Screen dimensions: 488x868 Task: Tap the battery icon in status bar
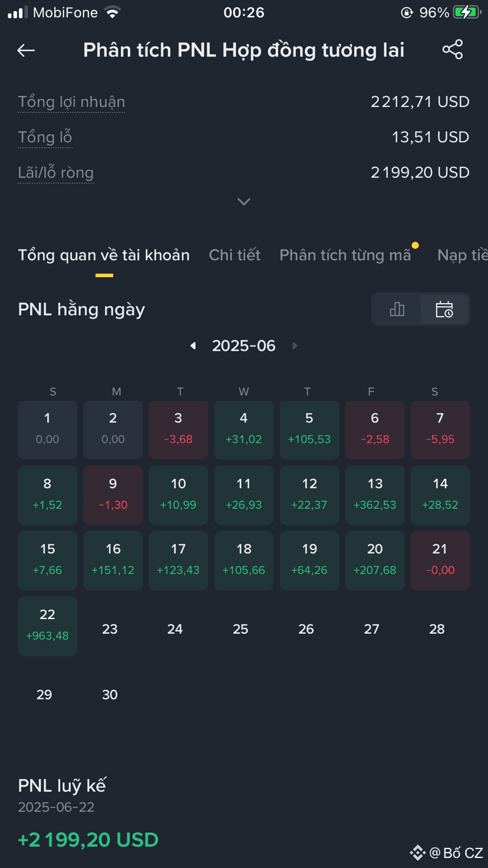[467, 12]
